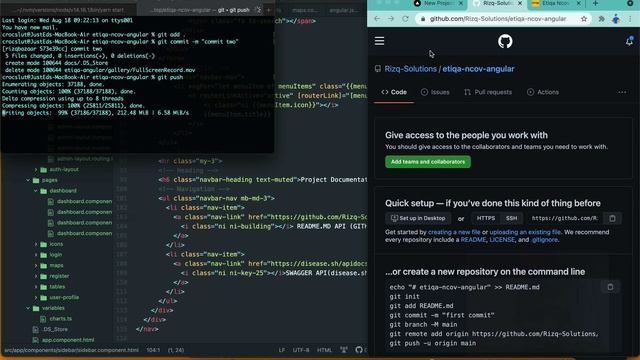This screenshot has height=360, width=640.
Task: Open the README link
Action: pos(473,240)
